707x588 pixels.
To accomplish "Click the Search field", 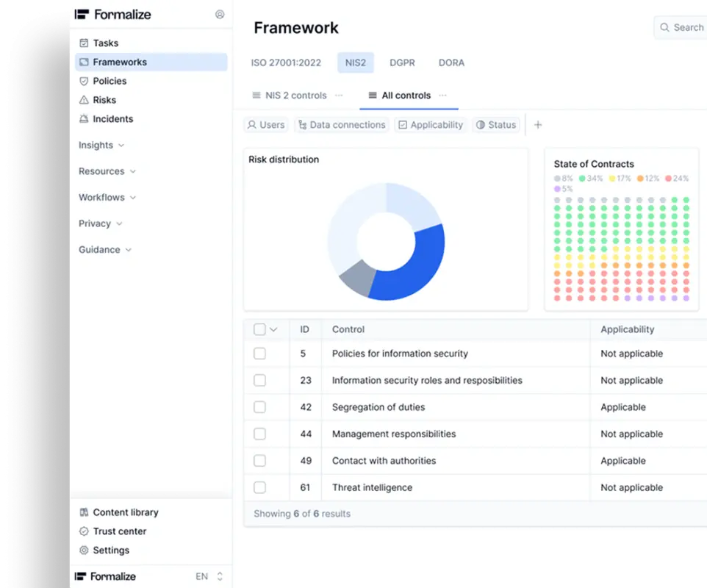I will tap(683, 27).
